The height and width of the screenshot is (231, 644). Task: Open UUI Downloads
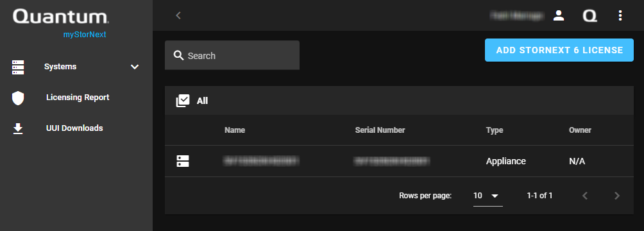click(x=74, y=128)
